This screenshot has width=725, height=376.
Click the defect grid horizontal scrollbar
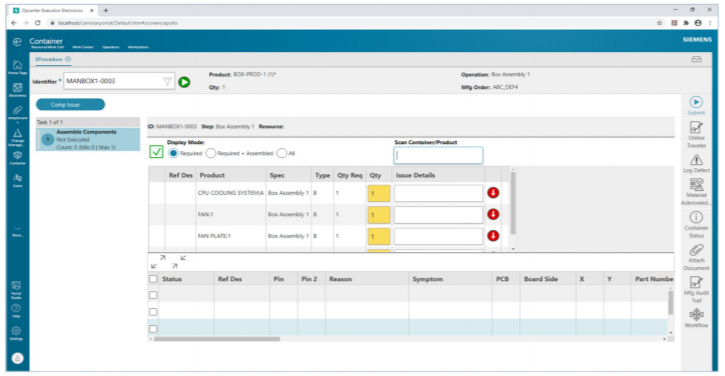[217, 339]
